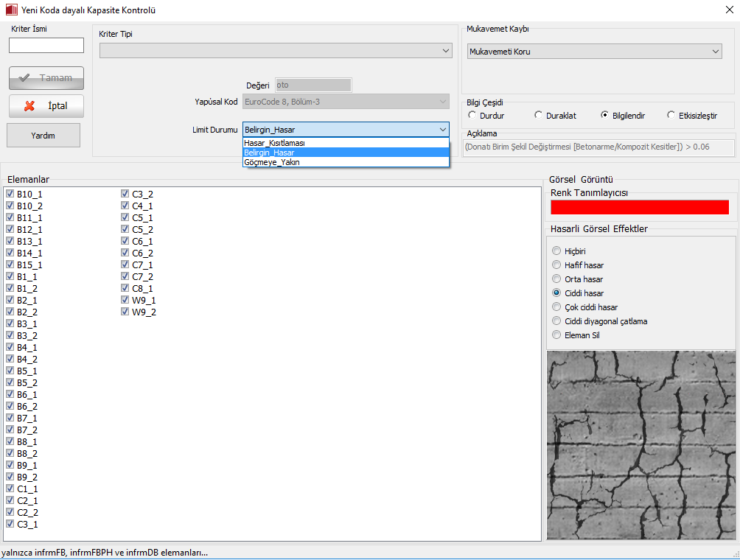The image size is (740, 560).
Task: Select Eleman Sil damage effect option
Action: coord(557,335)
